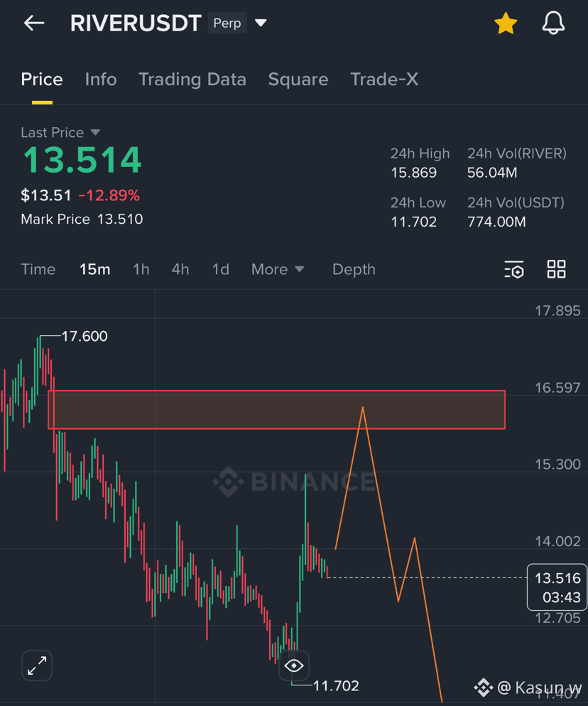Toggle the favorite star for RIVERUSDT
Image resolution: width=588 pixels, height=706 pixels.
(506, 23)
